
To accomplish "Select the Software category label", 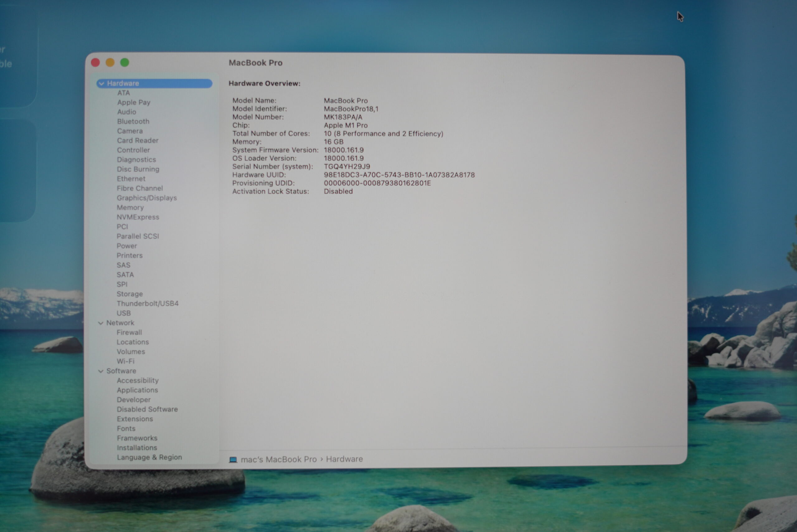I will coord(121,371).
